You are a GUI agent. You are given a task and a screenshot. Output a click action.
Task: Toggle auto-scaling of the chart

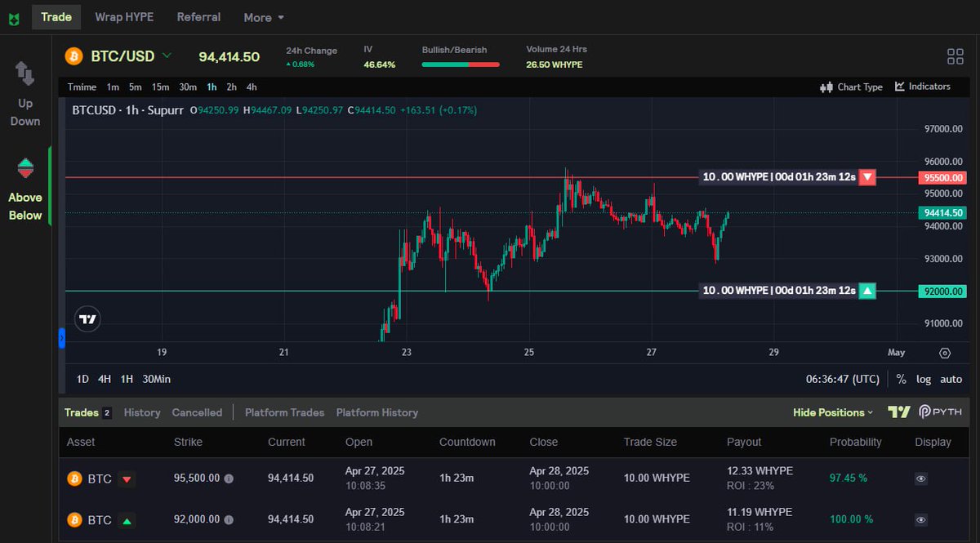tap(950, 379)
